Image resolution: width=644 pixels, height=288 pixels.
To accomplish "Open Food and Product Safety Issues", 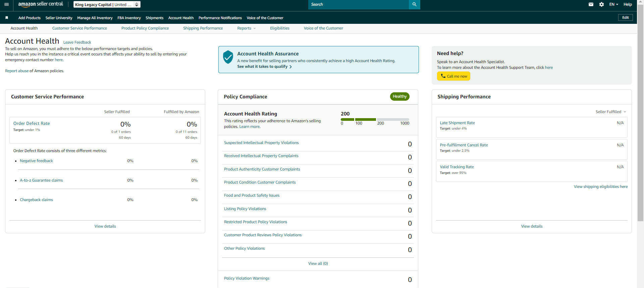I will [x=252, y=195].
